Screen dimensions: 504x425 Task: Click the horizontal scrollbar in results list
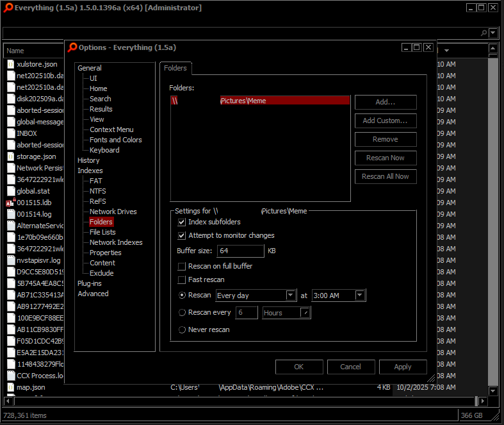coord(243,401)
